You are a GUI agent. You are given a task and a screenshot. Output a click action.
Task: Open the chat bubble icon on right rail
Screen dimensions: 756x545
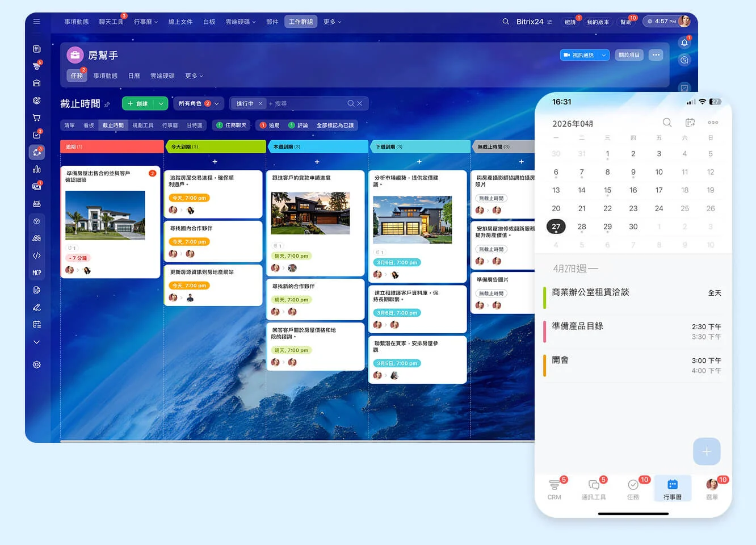click(684, 60)
